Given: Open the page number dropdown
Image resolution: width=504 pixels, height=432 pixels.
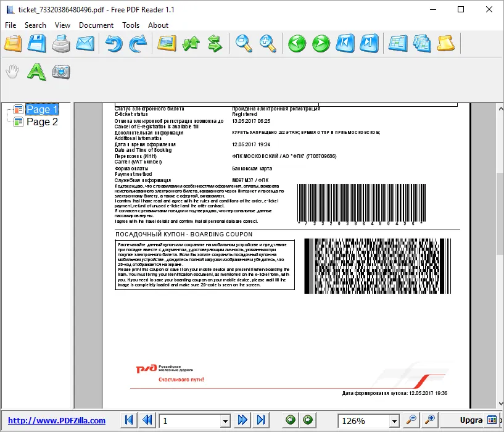Looking at the screenshot, I should [225, 421].
